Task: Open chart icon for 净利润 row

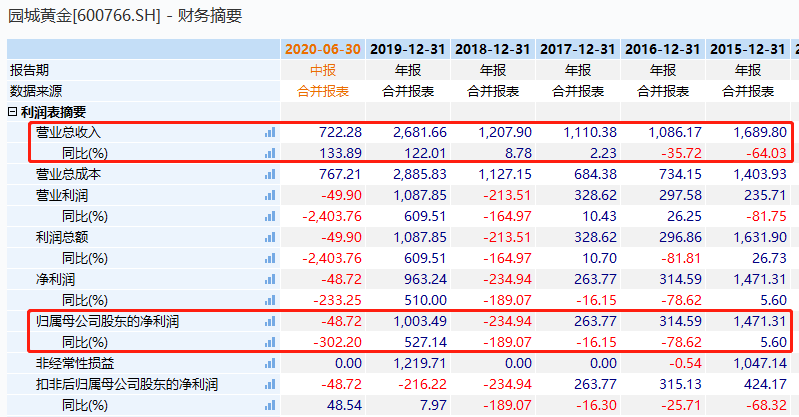Action: coord(270,279)
